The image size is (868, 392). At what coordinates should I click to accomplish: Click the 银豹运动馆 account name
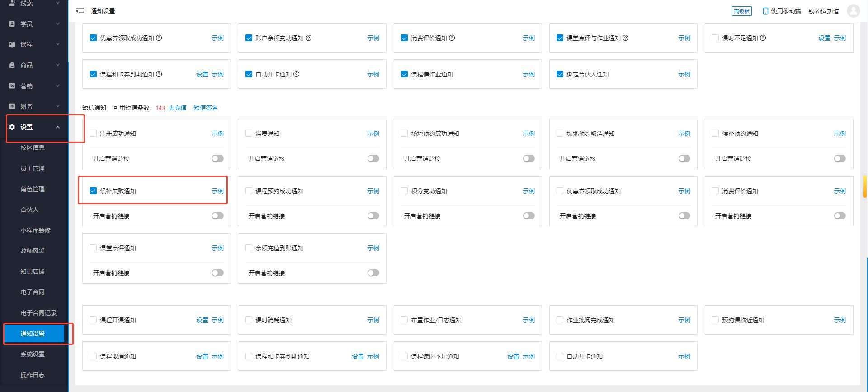click(x=824, y=11)
